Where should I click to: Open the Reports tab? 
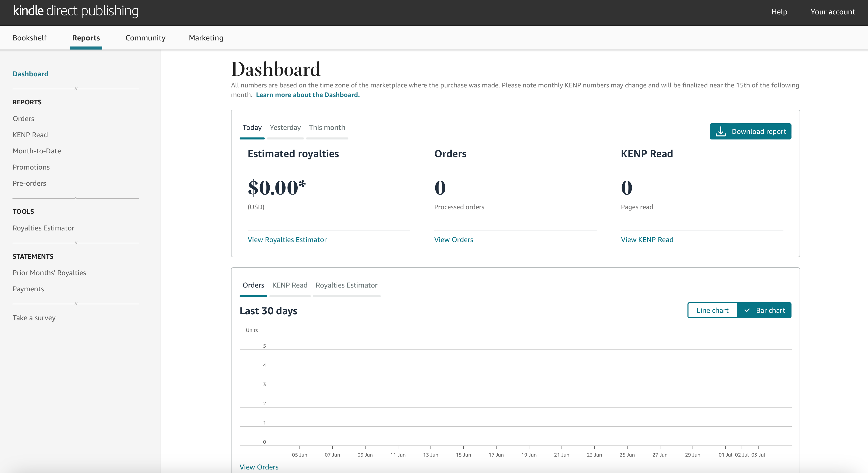tap(86, 38)
